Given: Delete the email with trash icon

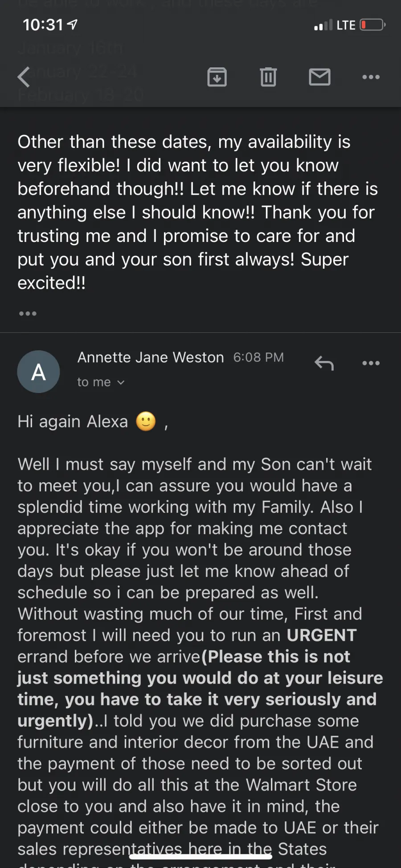Looking at the screenshot, I should coord(268,77).
